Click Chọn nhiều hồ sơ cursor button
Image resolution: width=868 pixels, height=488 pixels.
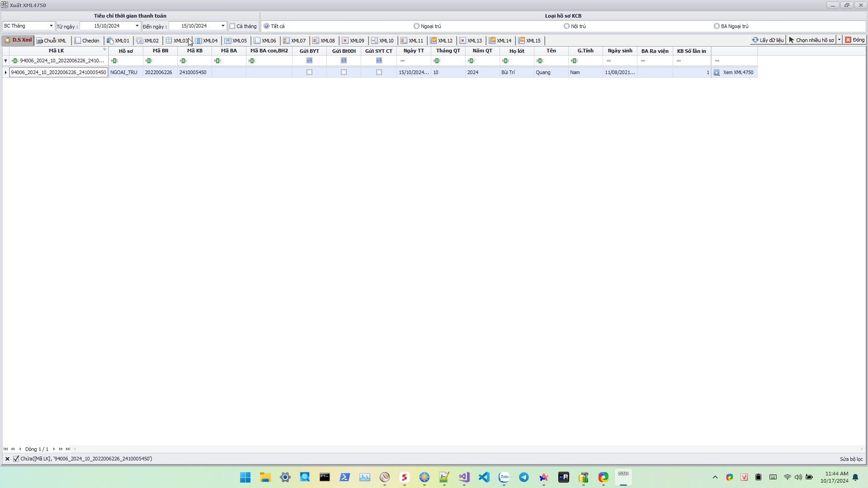[x=811, y=40]
